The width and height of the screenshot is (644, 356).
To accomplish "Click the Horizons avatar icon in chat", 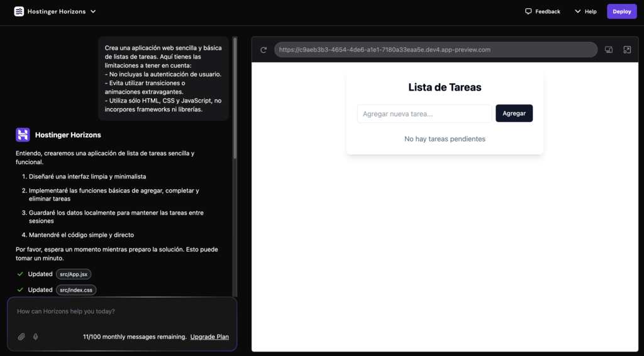I will (x=23, y=135).
